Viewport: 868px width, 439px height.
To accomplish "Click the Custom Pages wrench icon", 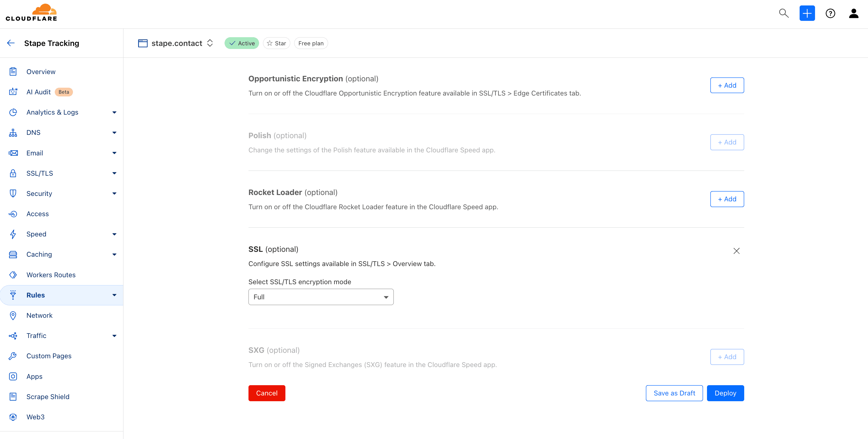I will click(x=13, y=356).
